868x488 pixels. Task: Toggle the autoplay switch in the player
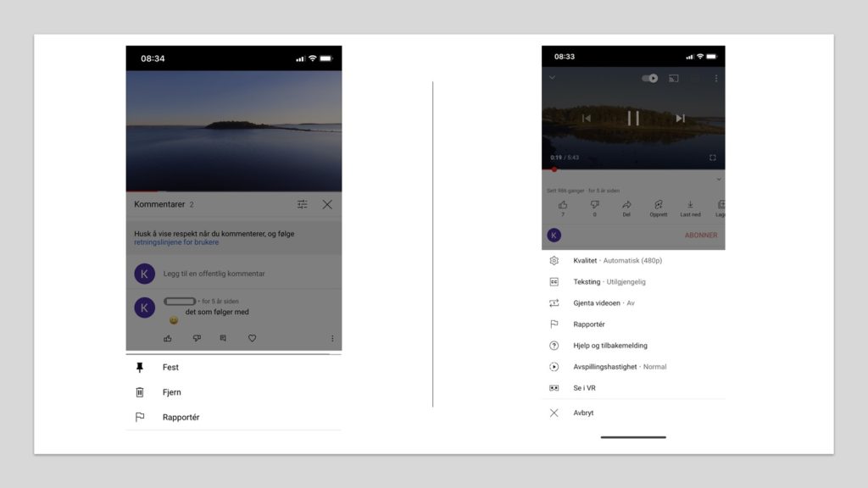click(x=650, y=79)
